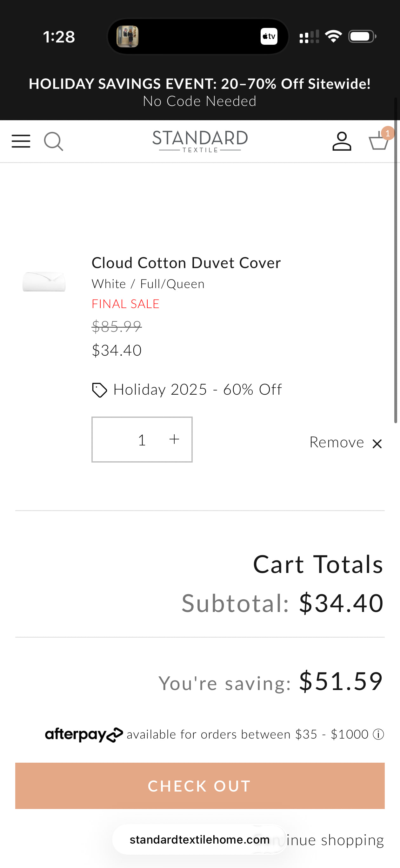Image resolution: width=400 pixels, height=868 pixels.
Task: Tap the Apple TV indicator icon
Action: [269, 36]
